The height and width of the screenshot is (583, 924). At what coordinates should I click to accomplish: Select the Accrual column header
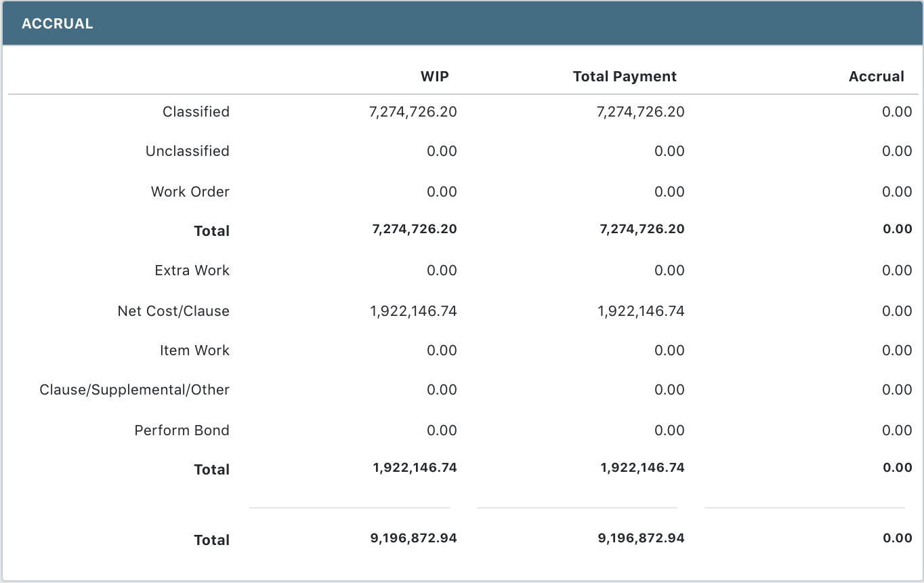tap(876, 77)
